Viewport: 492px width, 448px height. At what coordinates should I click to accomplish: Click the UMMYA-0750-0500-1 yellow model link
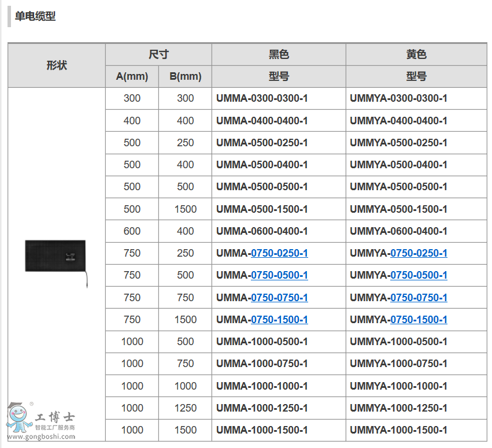[419, 275]
